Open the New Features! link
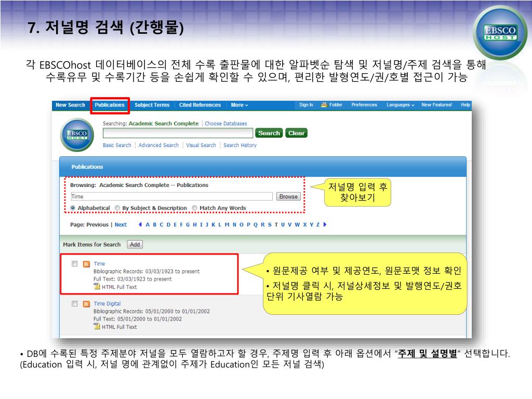Screen dimensions: 532x399 tap(436, 105)
